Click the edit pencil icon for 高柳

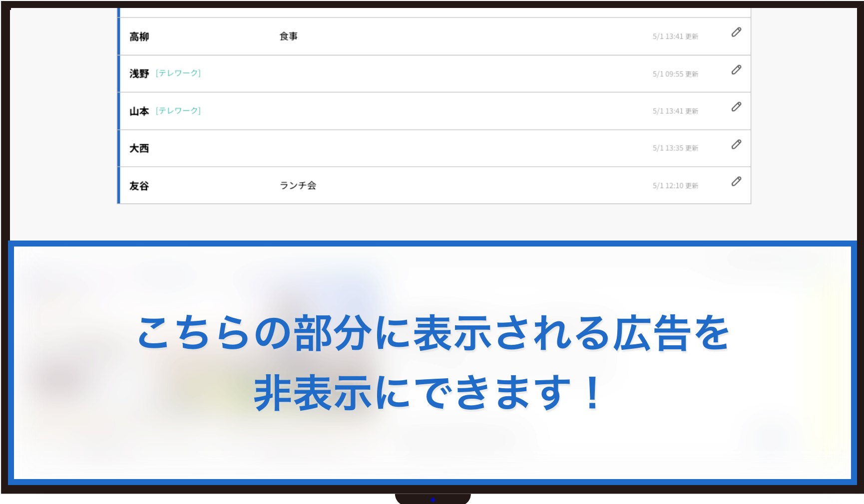(736, 32)
